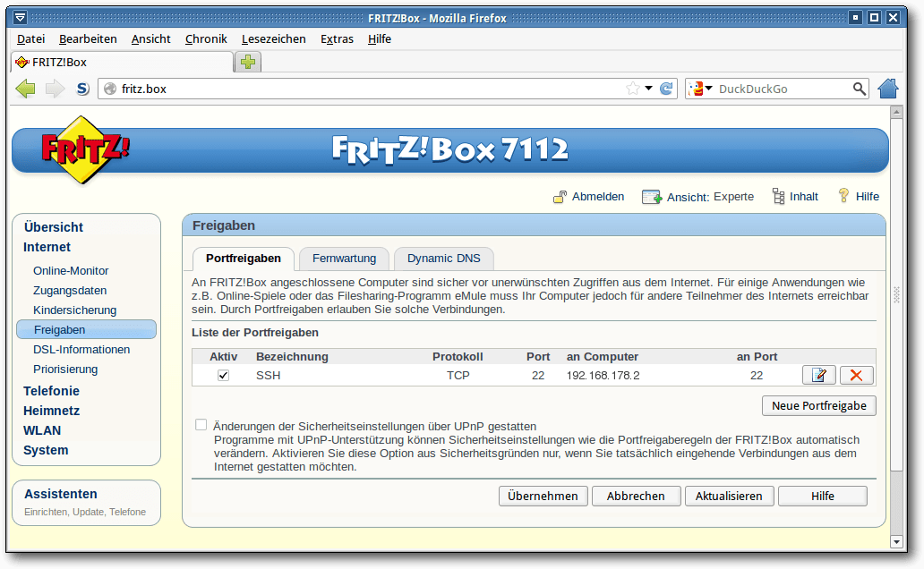This screenshot has height=569, width=924.
Task: Click the Abmelden lock icon
Action: point(560,197)
